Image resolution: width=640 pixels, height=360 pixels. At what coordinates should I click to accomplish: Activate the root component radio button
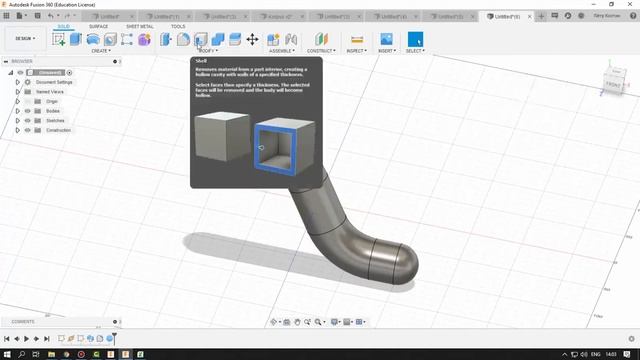point(69,73)
